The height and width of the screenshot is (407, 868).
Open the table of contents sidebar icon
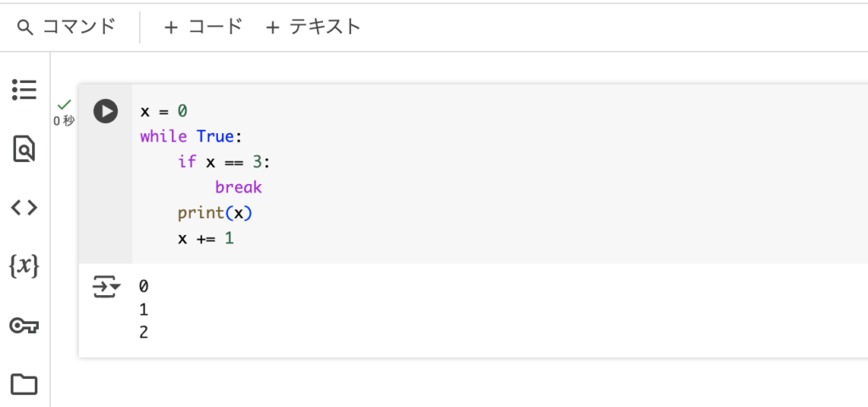25,90
